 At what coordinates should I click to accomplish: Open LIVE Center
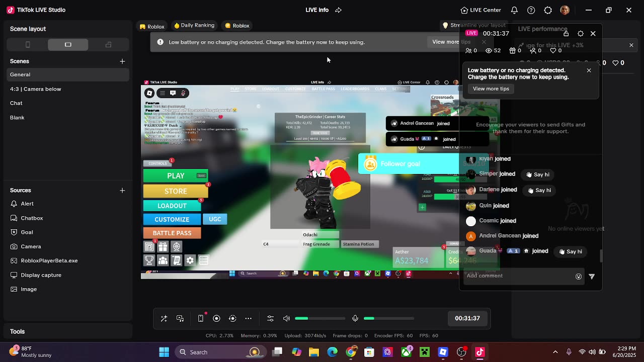[480, 10]
